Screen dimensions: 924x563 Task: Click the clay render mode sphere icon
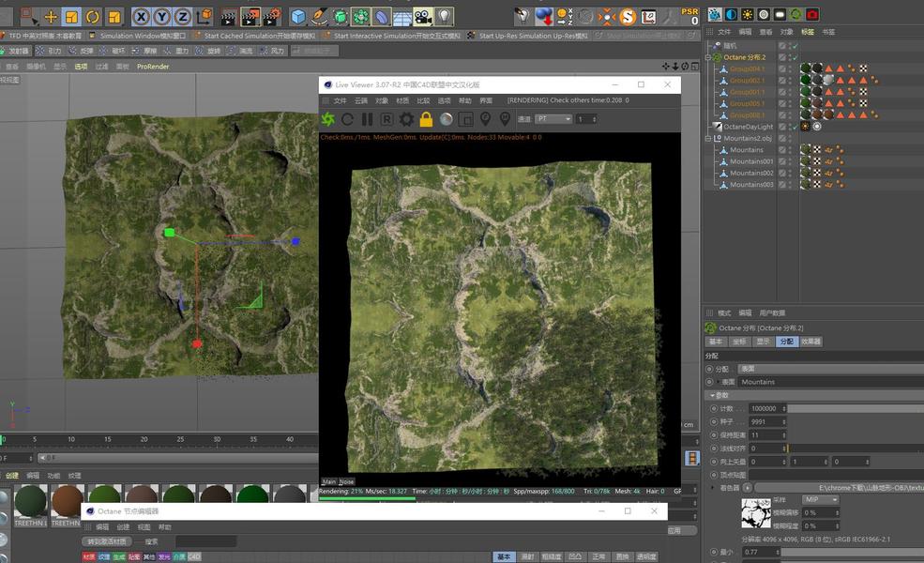coord(446,119)
